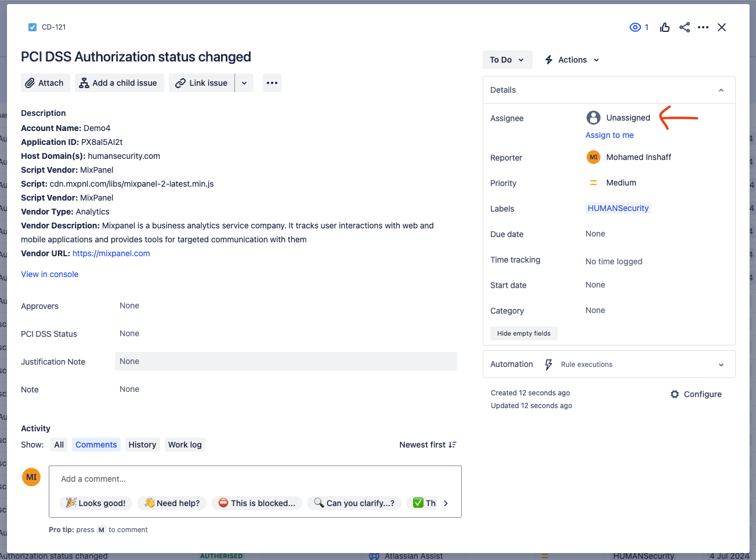The image size is (756, 560).
Task: Click the HUMANSecurity label
Action: tap(618, 208)
